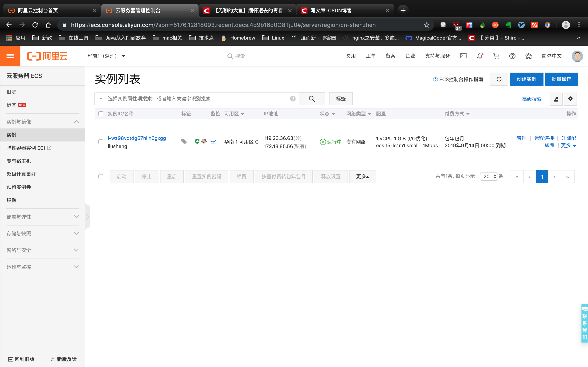Open instance i-wz98vdtdg67hlih6gxgg details

137,138
